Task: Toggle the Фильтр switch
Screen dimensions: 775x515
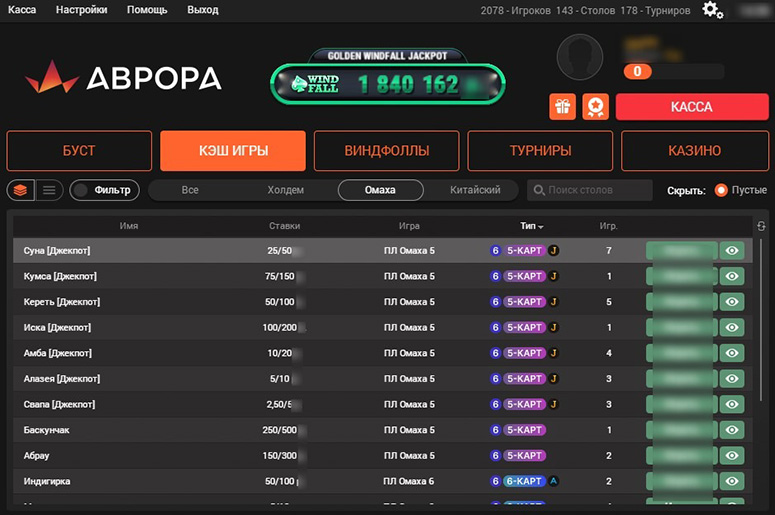Action: pos(104,190)
